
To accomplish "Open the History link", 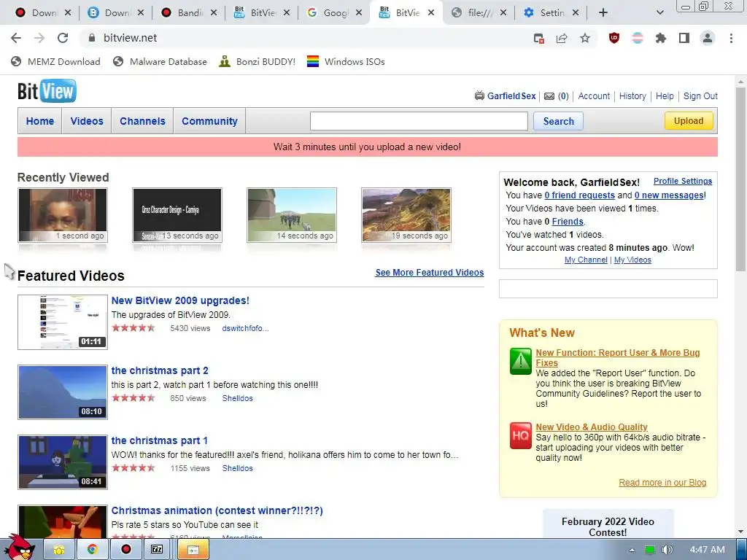I will (x=632, y=96).
